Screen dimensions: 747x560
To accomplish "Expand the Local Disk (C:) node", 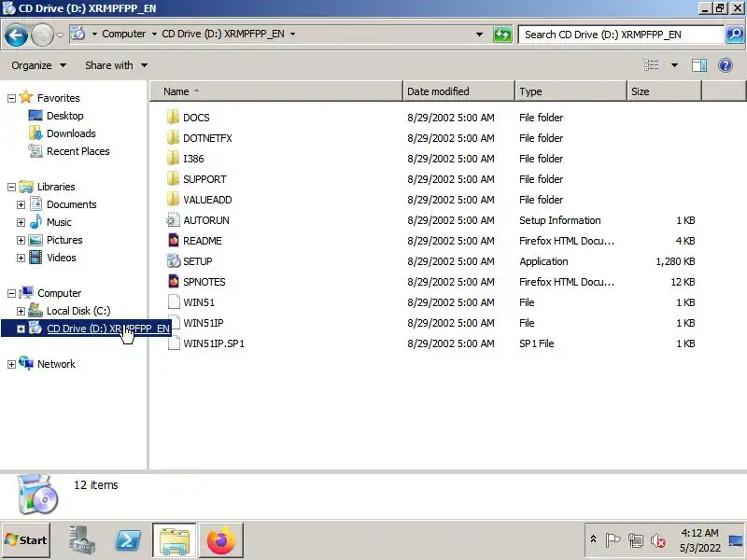I will [x=21, y=312].
